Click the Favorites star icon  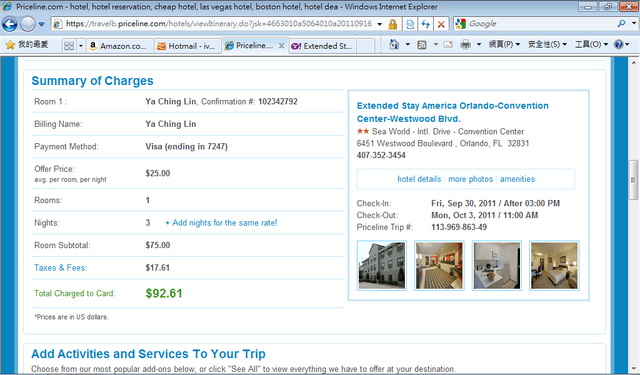click(x=10, y=44)
